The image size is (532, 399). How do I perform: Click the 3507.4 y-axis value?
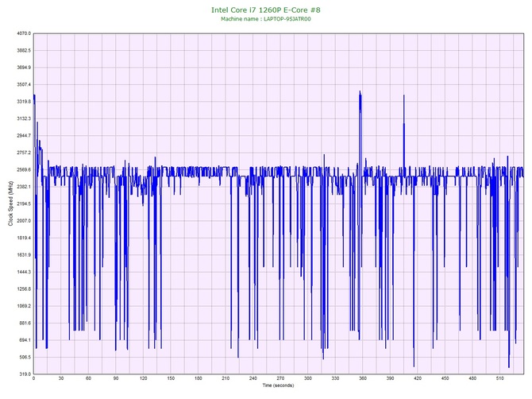click(24, 84)
